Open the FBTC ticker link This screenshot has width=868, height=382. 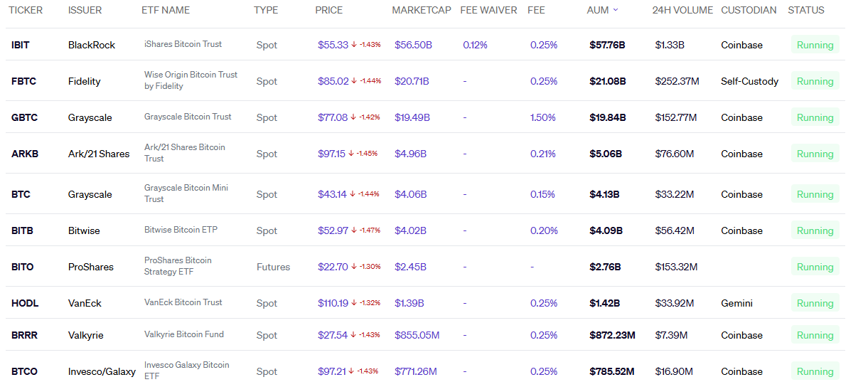(23, 81)
